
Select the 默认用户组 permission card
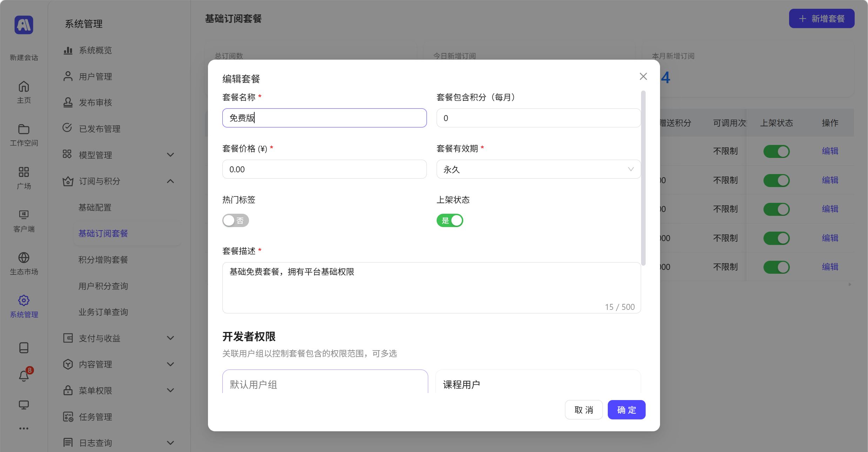[x=325, y=381]
